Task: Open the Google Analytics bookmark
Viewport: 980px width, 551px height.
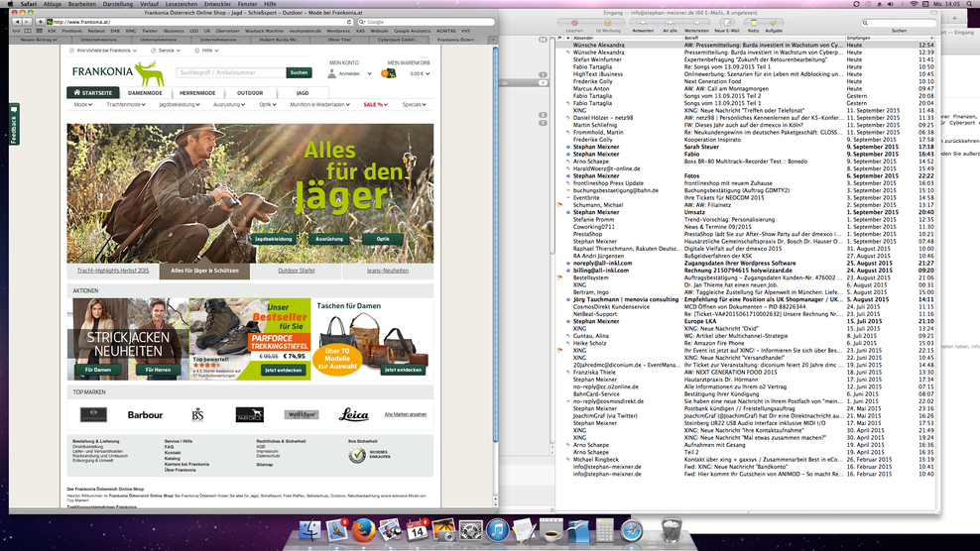Action: tap(412, 31)
